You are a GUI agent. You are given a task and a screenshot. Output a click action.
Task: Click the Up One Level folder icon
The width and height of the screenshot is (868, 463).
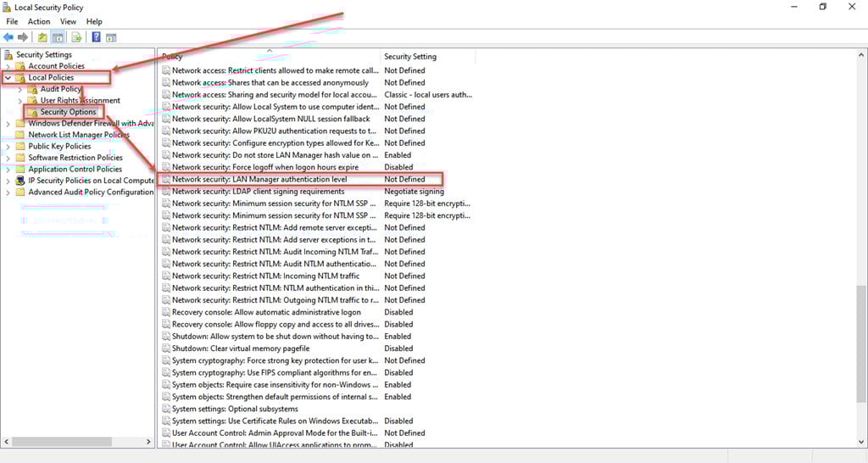click(x=42, y=37)
